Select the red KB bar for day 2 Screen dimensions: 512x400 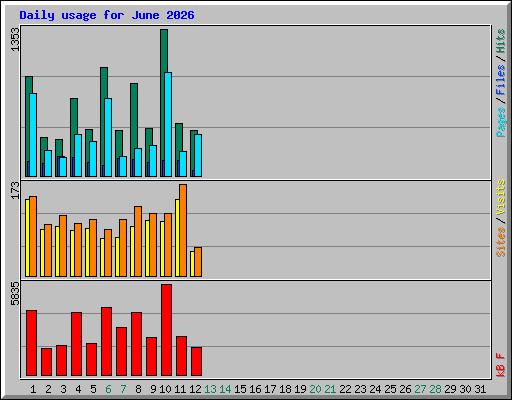click(x=46, y=362)
